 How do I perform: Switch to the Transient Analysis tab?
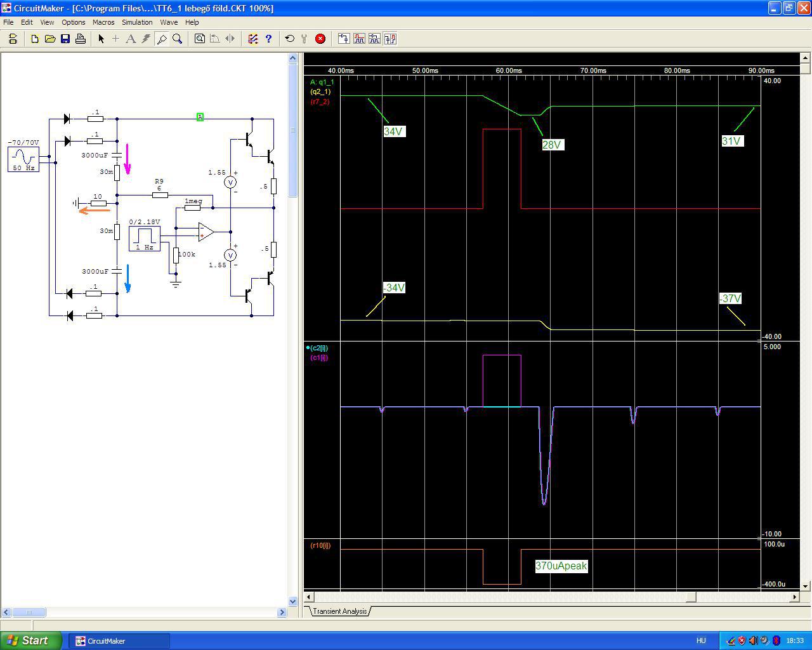point(339,611)
